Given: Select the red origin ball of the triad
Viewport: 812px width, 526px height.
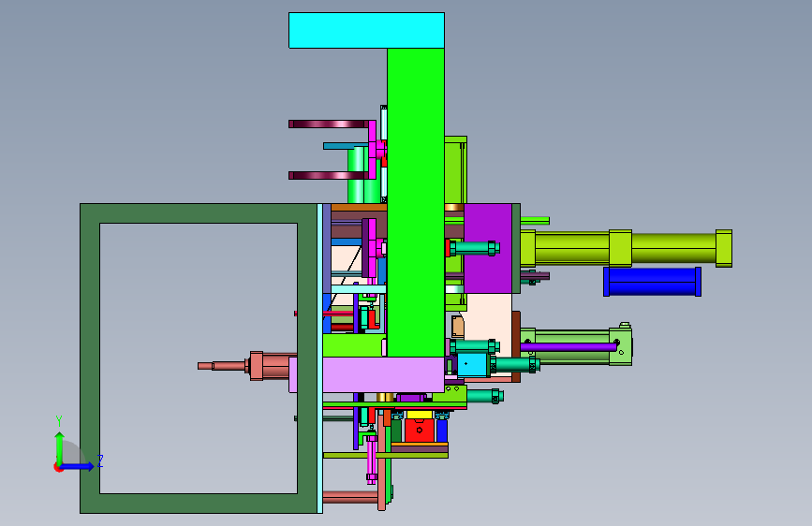Looking at the screenshot, I should (58, 467).
